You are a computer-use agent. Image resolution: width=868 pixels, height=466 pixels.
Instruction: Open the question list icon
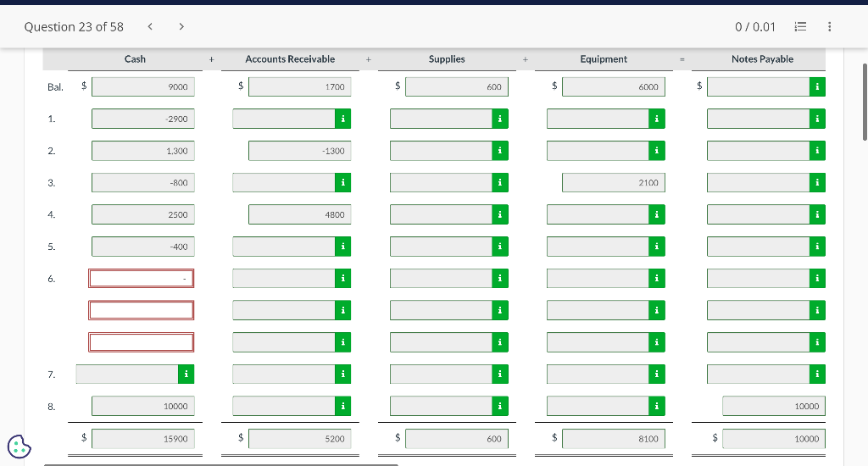click(x=800, y=26)
